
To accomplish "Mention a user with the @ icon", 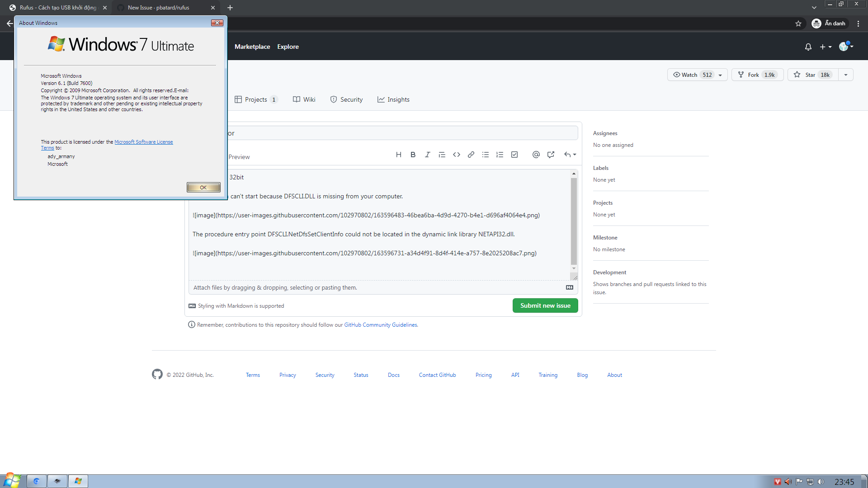I will click(x=536, y=155).
